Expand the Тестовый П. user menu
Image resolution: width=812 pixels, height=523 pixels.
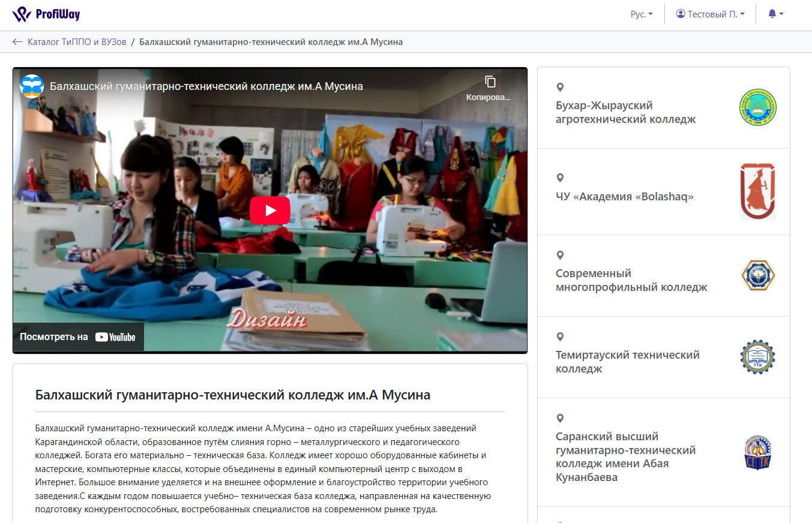(x=710, y=14)
